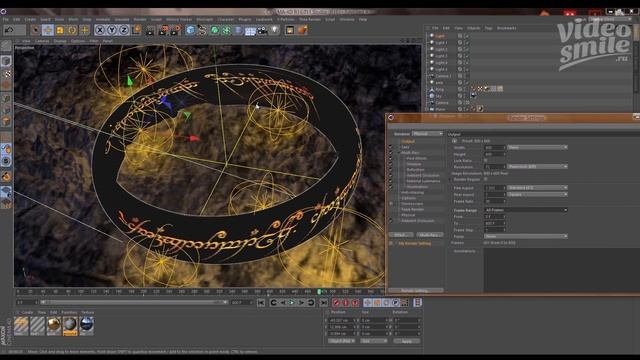640x360 pixels.
Task: Open the Resolution unit dropdown
Action: coord(537,167)
